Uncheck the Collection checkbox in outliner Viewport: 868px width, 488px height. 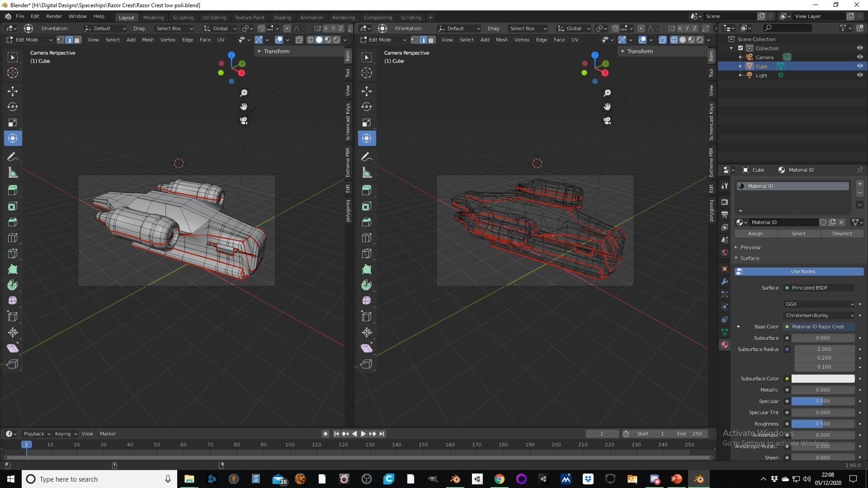[741, 48]
